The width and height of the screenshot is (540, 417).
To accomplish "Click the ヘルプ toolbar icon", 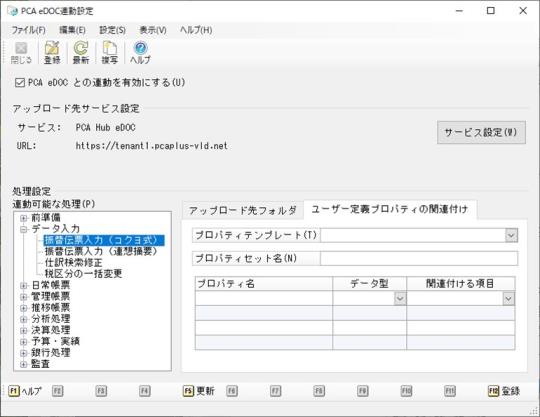I will 140,53.
